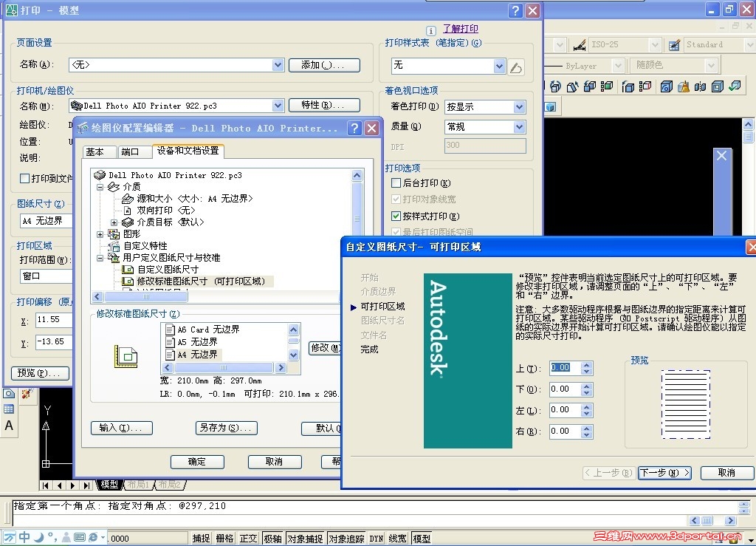Click the help question mark in plotter editor titlebar
The image size is (756, 546).
pos(355,128)
